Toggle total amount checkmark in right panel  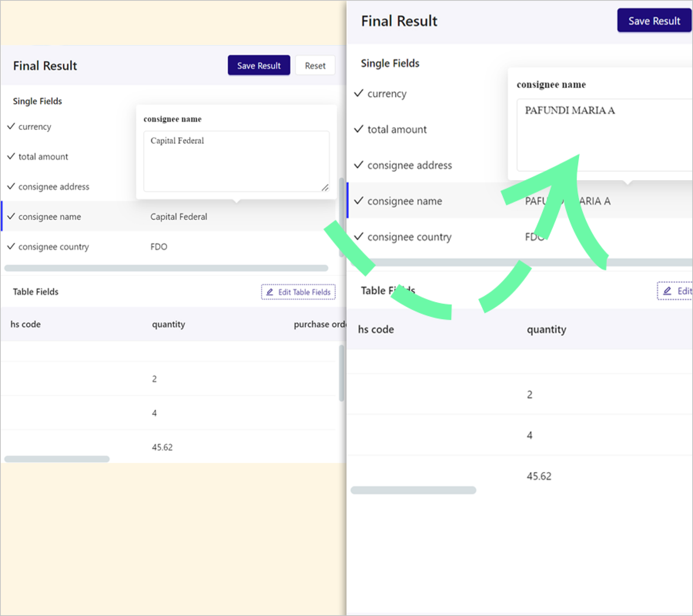[358, 129]
